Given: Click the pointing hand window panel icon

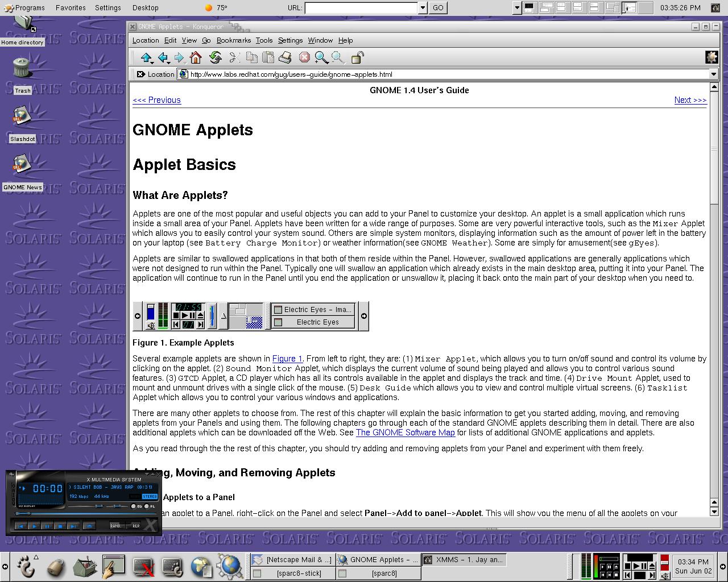Looking at the screenshot, I should click(114, 567).
